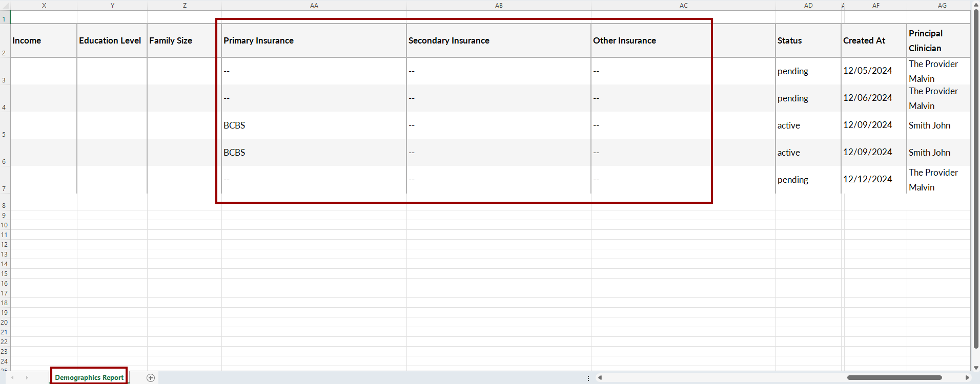
Task: Click the previous sheet navigation arrow
Action: pyautogui.click(x=12, y=378)
